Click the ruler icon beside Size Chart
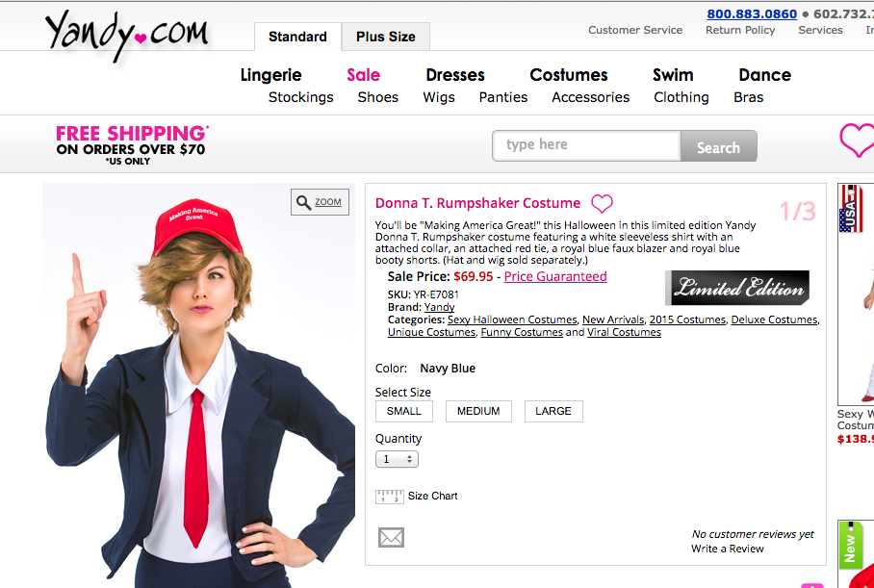Image resolution: width=874 pixels, height=588 pixels. pos(389,496)
